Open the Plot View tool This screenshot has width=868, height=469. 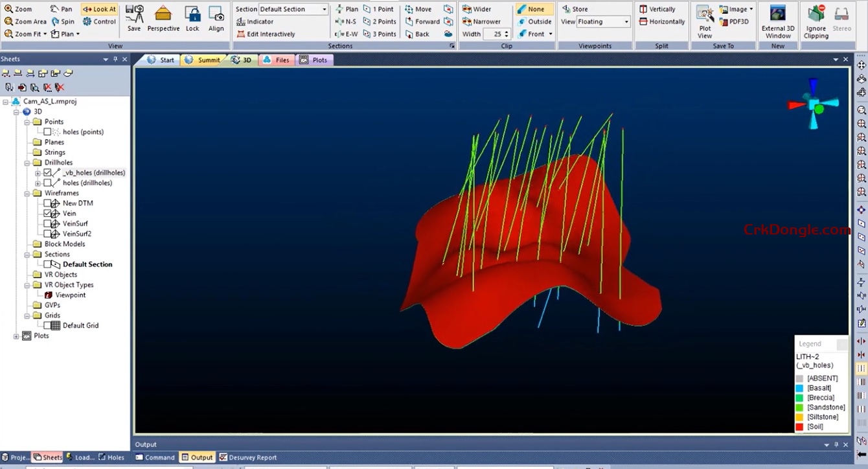(704, 21)
